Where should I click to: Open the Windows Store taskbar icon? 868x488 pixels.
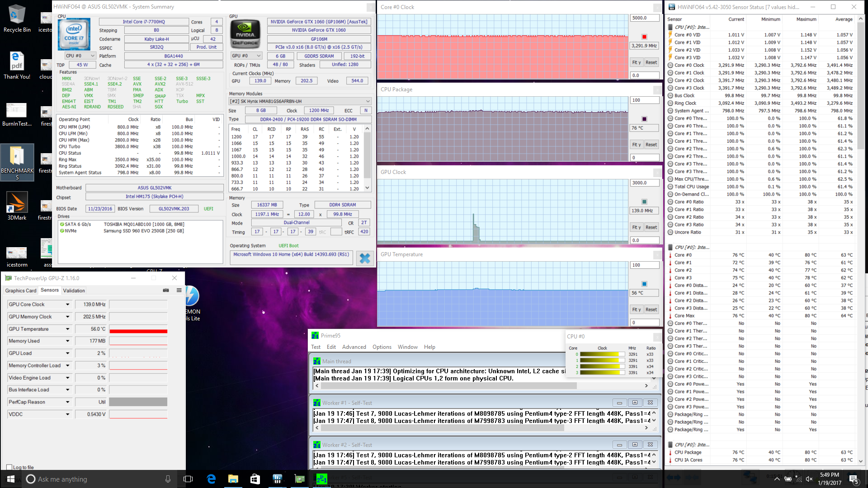point(255,479)
